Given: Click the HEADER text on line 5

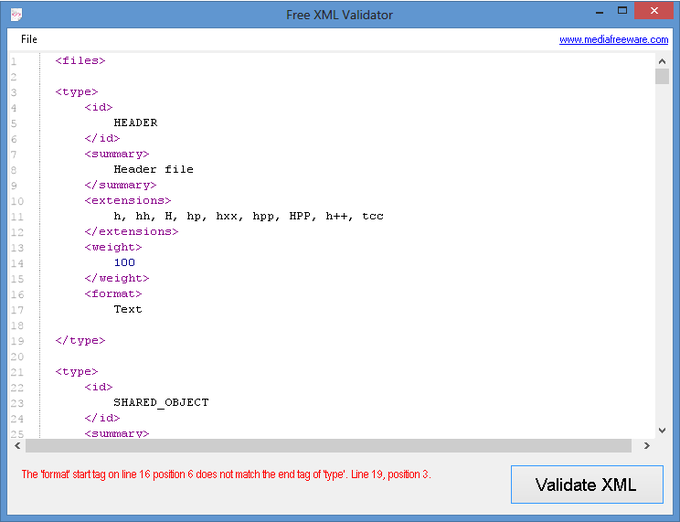Looking at the screenshot, I should 135,123.
